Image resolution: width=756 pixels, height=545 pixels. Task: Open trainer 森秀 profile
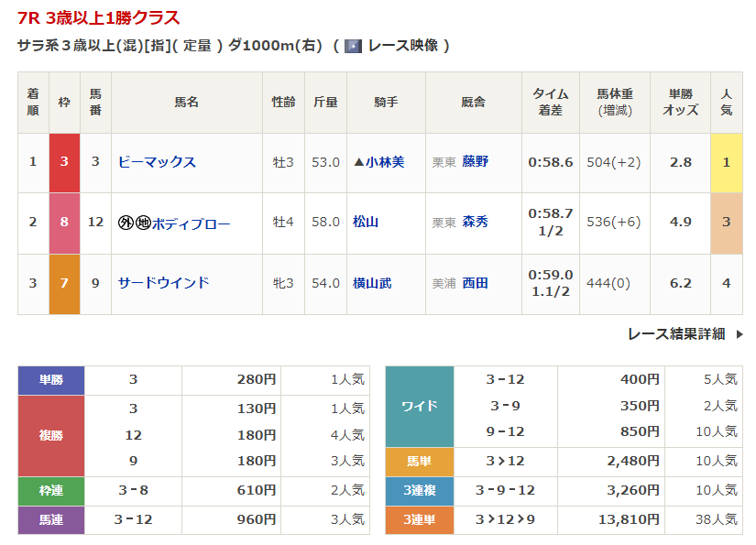[x=475, y=223]
